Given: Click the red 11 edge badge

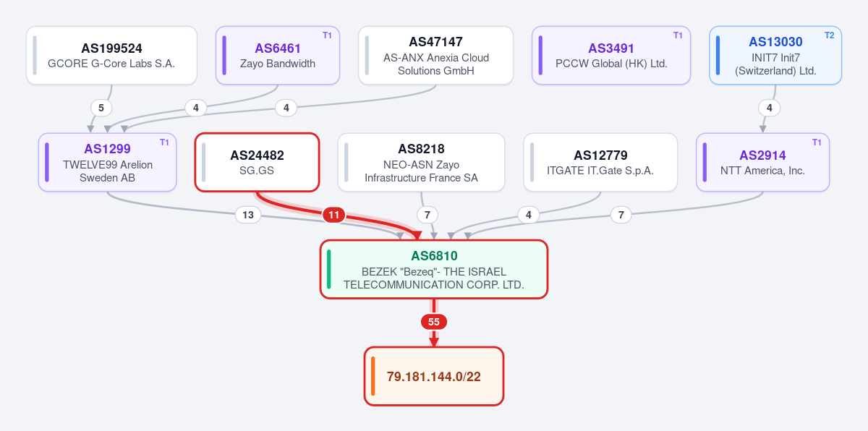Looking at the screenshot, I should 333,215.
